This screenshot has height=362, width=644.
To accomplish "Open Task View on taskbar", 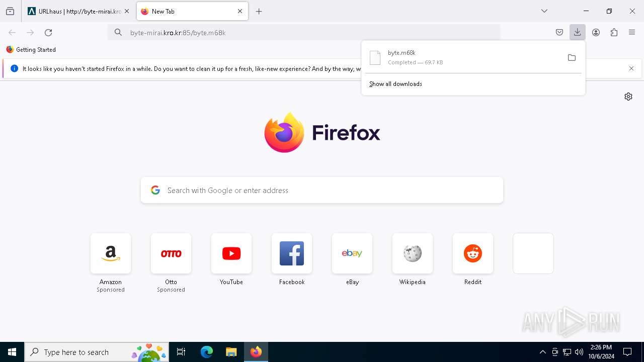I will click(181, 352).
